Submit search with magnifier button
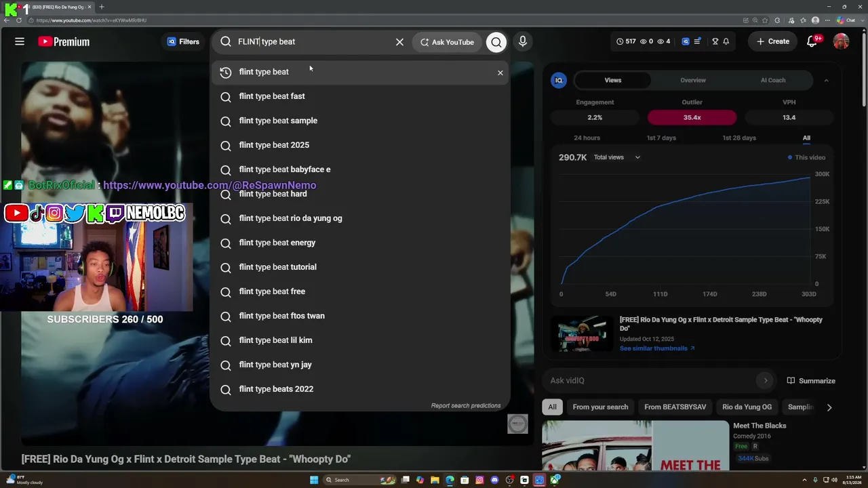Screen dimensions: 868x488 496,42
